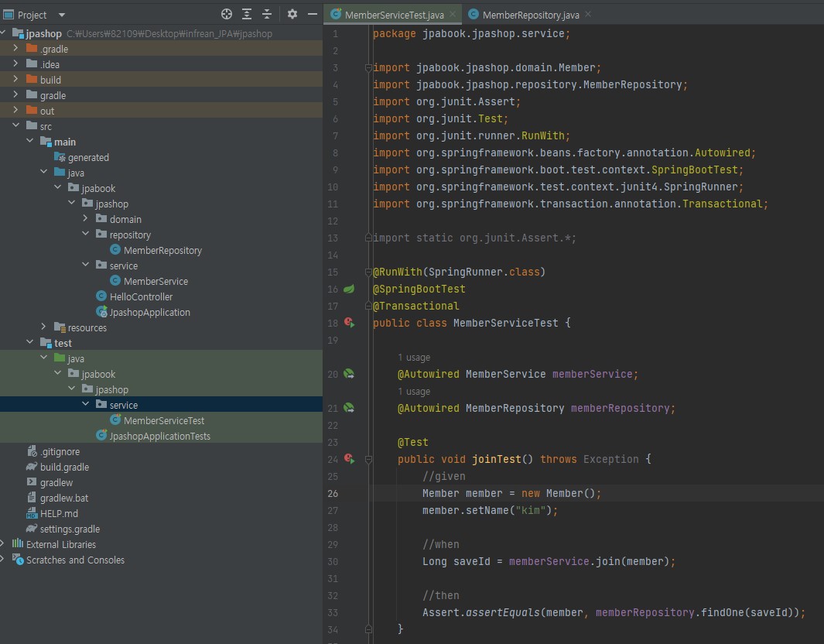Image resolution: width=824 pixels, height=644 pixels.
Task: Click the Spring bean gutter icon beside @SpringBootTest
Action: point(349,289)
